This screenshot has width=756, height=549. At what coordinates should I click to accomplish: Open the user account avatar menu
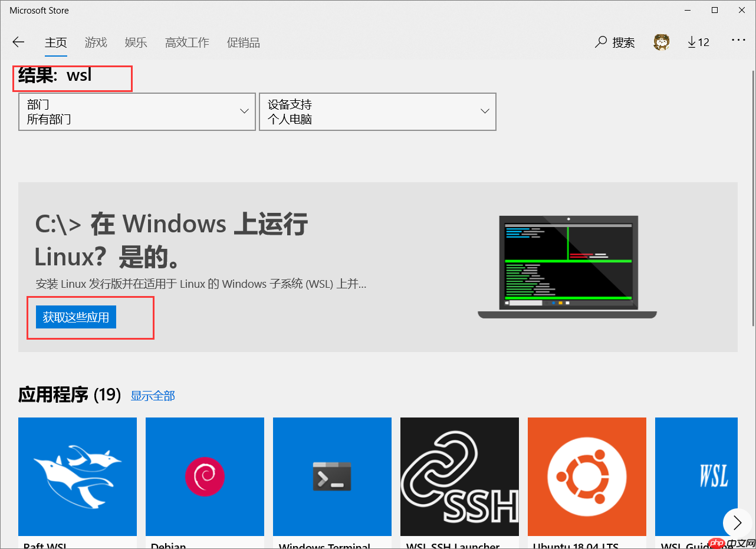pyautogui.click(x=661, y=42)
